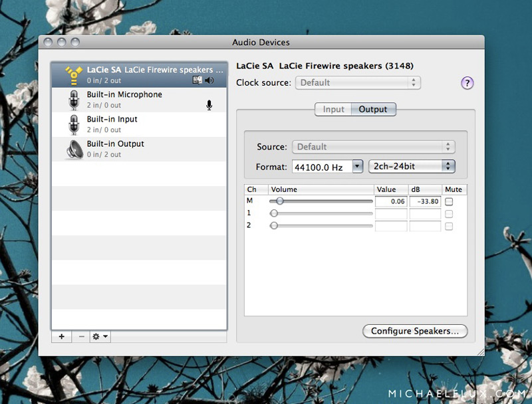Screen dimensions: 532x404
Task: Click Configure Speakers button
Action: 415,331
